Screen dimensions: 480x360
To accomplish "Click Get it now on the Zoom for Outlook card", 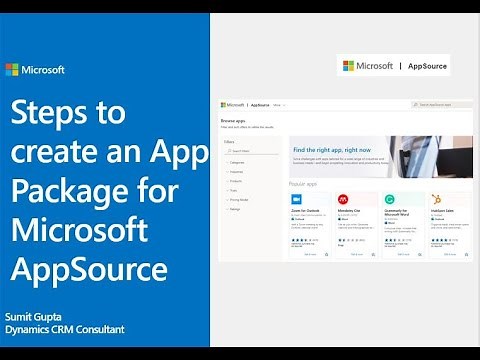I will pyautogui.click(x=310, y=254).
